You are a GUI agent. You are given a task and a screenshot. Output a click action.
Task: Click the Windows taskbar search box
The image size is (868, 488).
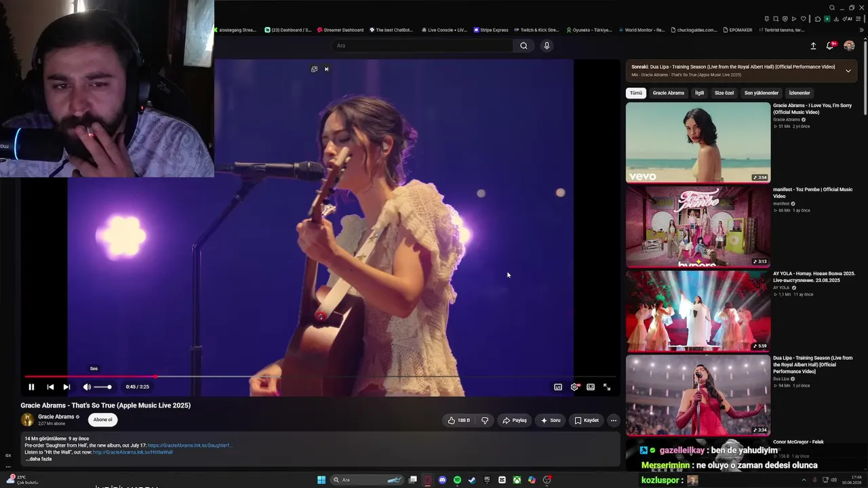click(x=367, y=480)
